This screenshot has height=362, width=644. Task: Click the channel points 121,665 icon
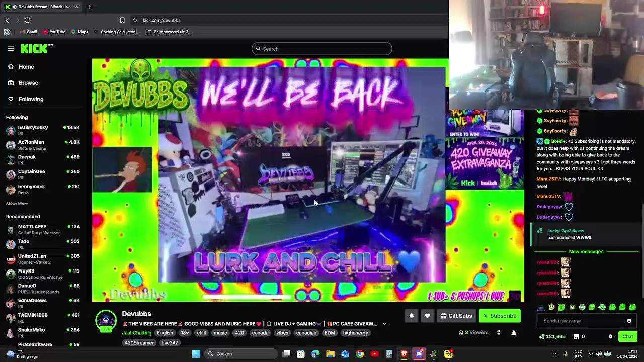[542, 337]
